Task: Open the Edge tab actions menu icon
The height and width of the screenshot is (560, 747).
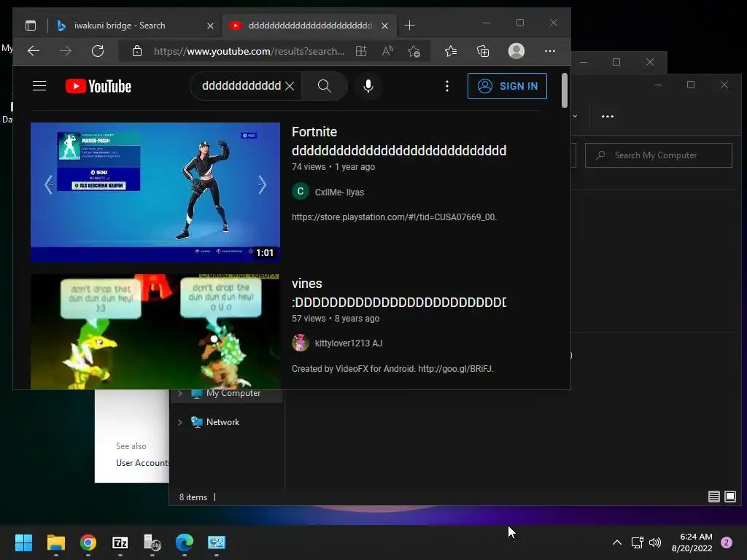Action: [31, 26]
